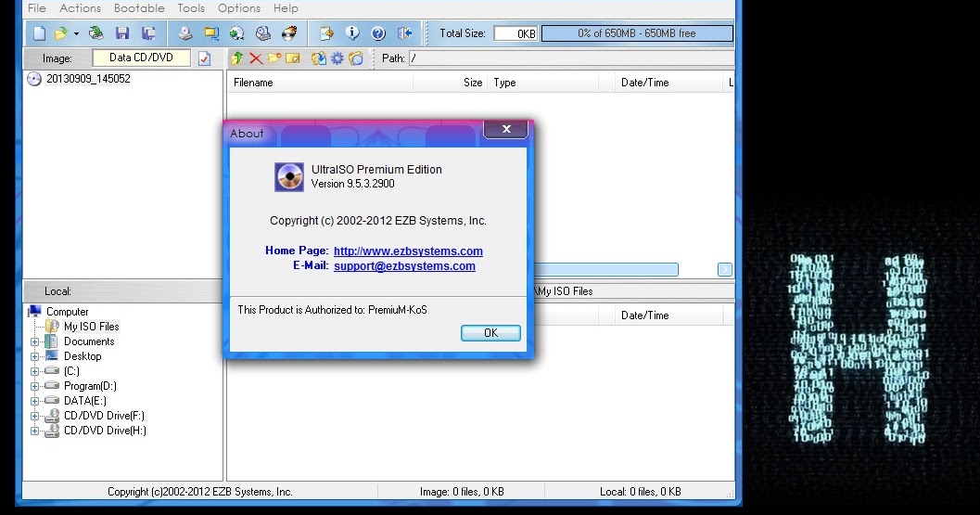Image resolution: width=980 pixels, height=515 pixels.
Task: Click the Information bubble toolbar icon
Action: click(352, 33)
